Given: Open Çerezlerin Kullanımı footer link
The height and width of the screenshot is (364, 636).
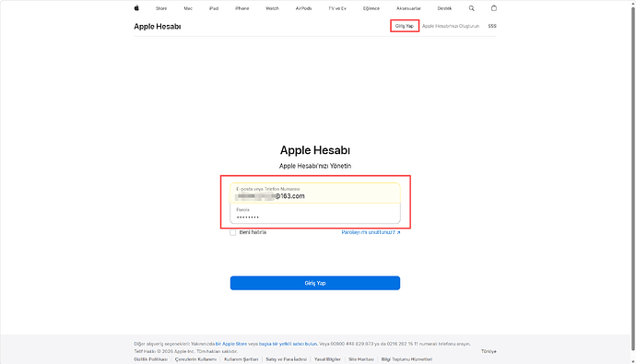Looking at the screenshot, I should click(195, 359).
